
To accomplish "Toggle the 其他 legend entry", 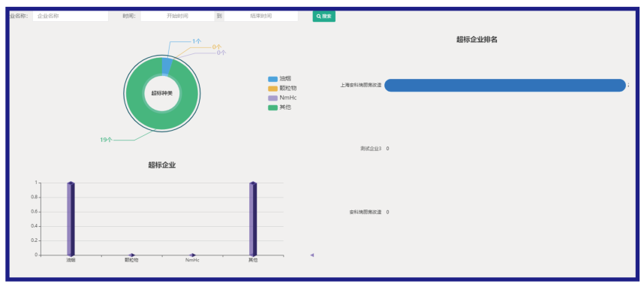I will [x=280, y=107].
